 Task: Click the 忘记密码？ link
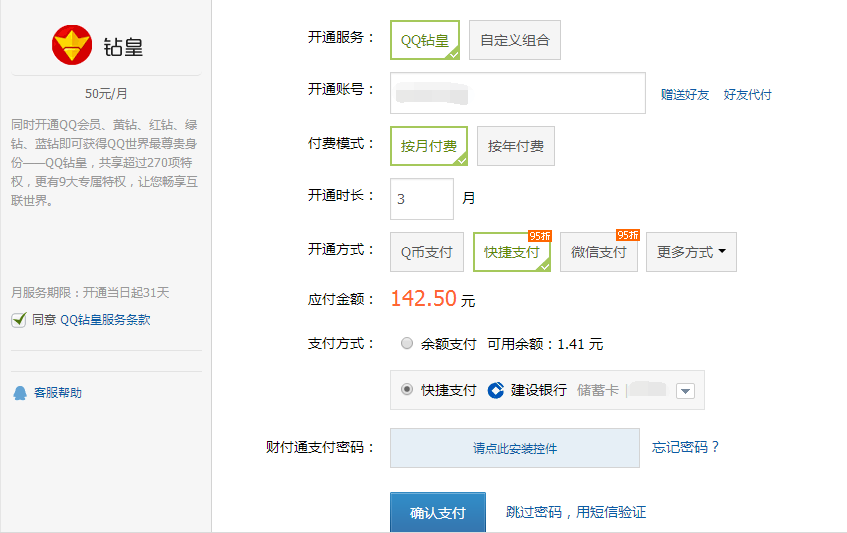click(685, 447)
